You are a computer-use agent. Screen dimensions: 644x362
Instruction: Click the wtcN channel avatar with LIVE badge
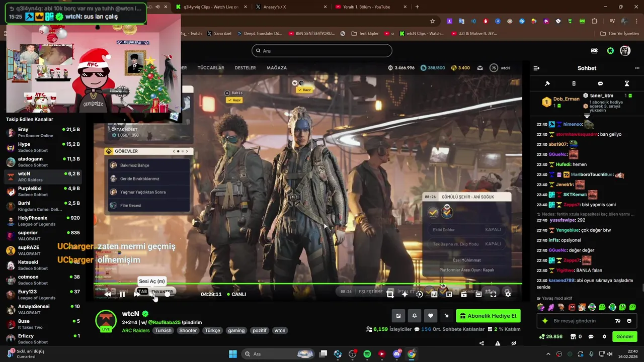click(106, 321)
